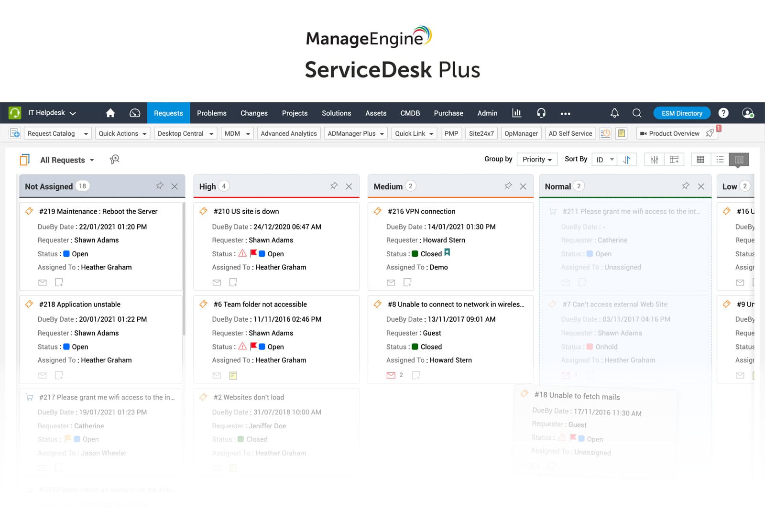Viewport: 765px width, 532px height.
Task: Pin the High priority column
Action: click(x=334, y=186)
